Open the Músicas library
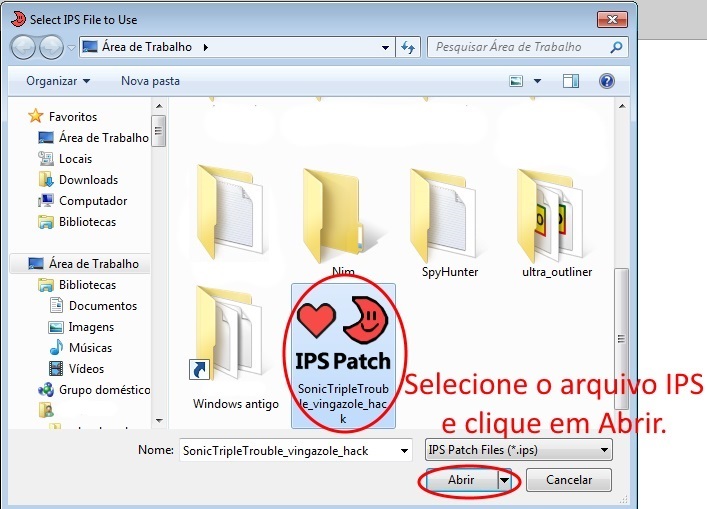 [81, 348]
